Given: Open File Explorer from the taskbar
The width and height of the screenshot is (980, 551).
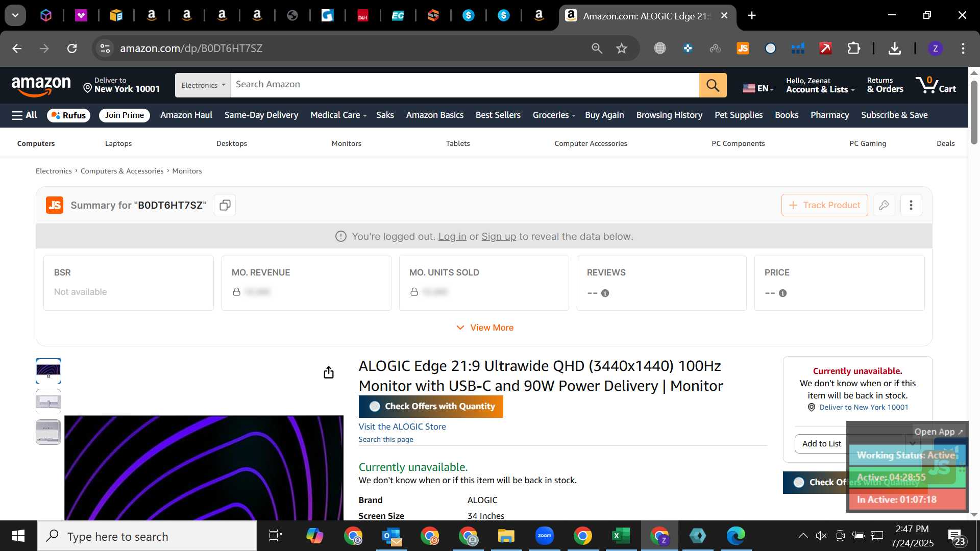Looking at the screenshot, I should pyautogui.click(x=506, y=536).
